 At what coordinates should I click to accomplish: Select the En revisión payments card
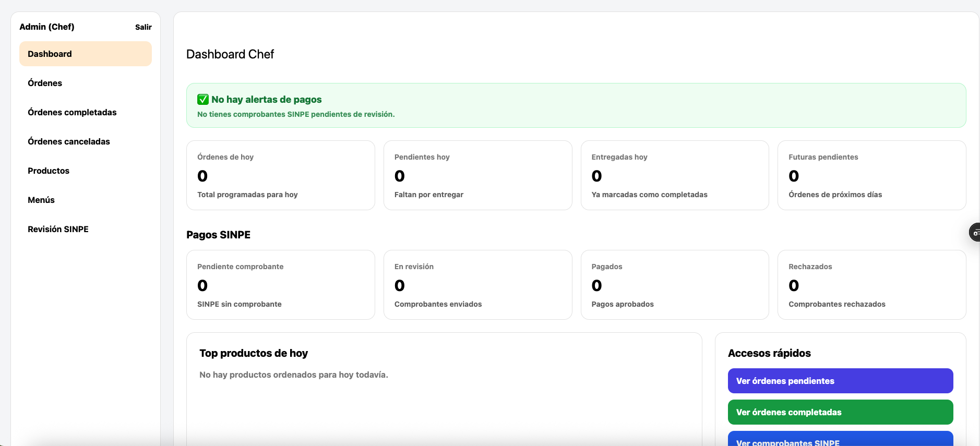(x=477, y=285)
